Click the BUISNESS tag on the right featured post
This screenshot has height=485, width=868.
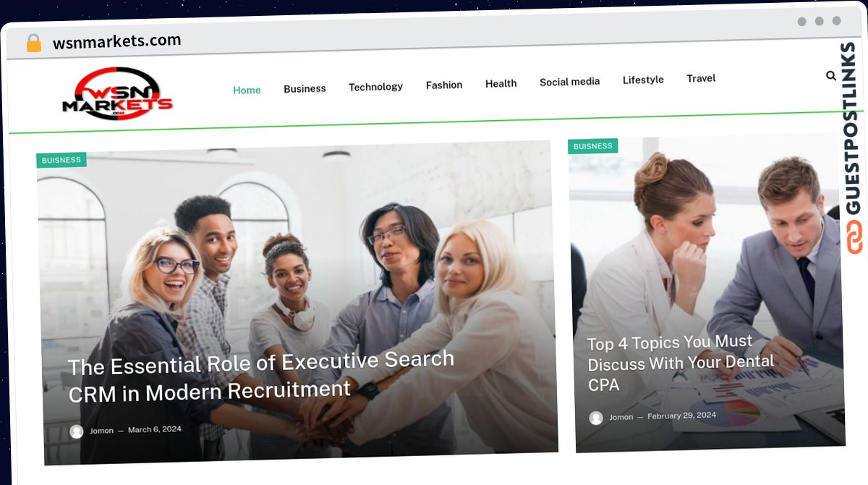pos(592,146)
